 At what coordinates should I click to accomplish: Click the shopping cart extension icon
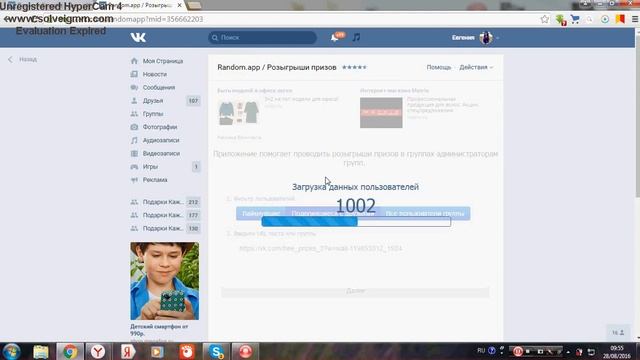pyautogui.click(x=575, y=19)
